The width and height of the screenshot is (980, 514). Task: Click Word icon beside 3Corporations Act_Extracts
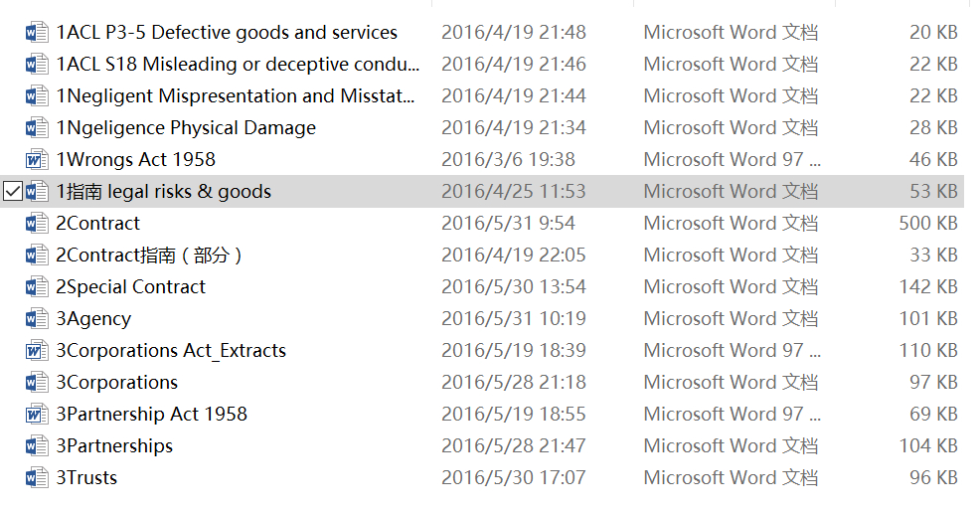[x=37, y=351]
